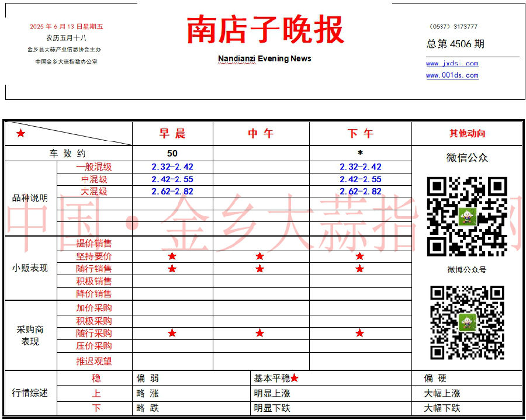
Task: Click the phone number (0537) 3173777
Action: [x=453, y=26]
